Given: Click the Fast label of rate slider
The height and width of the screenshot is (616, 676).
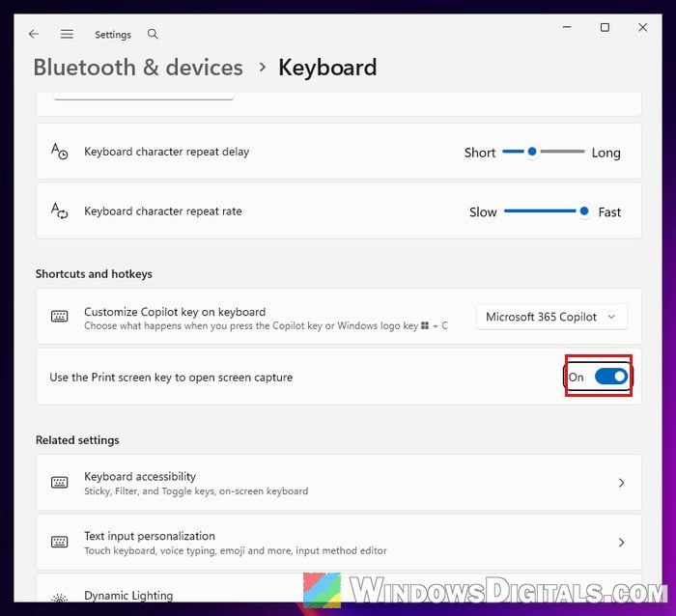Looking at the screenshot, I should pos(609,212).
